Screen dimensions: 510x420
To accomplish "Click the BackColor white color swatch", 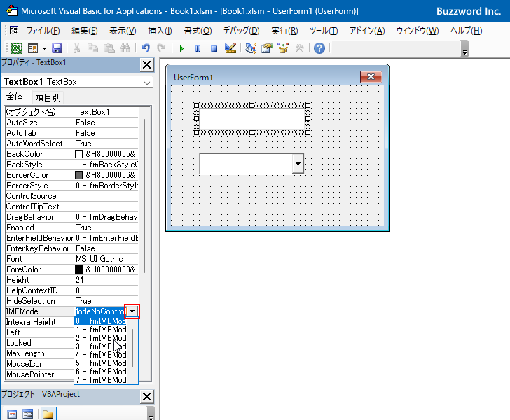I will tap(78, 154).
